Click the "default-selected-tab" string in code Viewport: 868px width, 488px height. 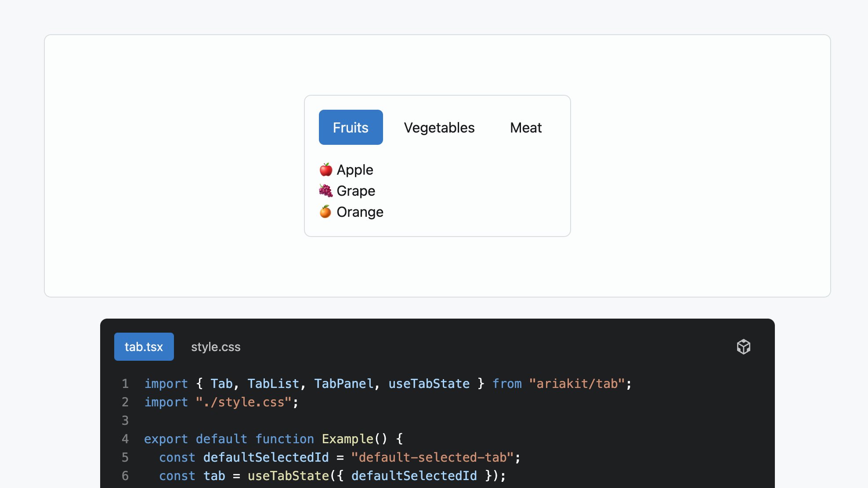click(432, 457)
